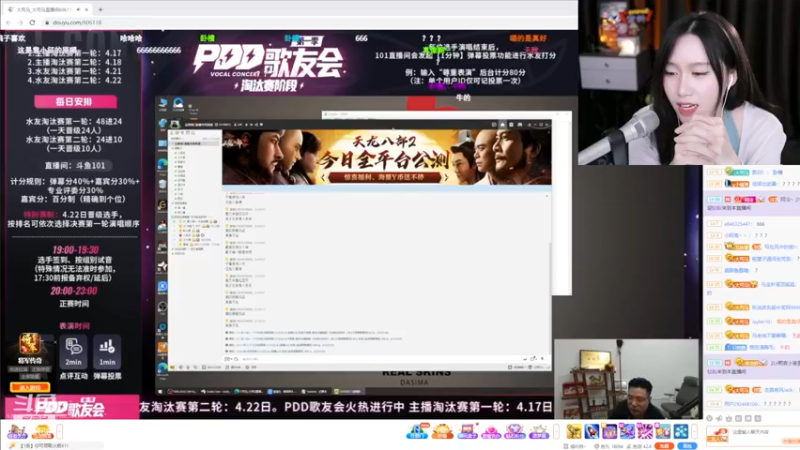Open the 1min 弹幕投票 voting icon

pos(107,352)
